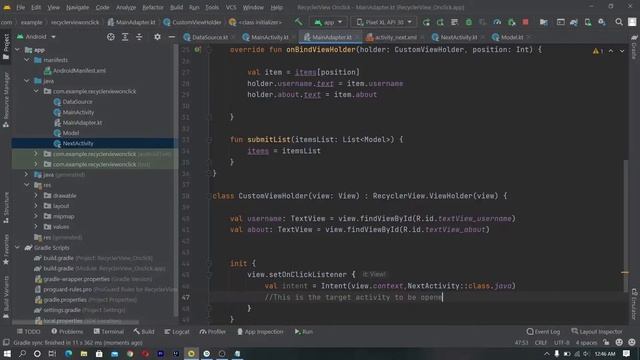Expand the java (generated) folder
The width and height of the screenshot is (640, 360).
[27, 175]
